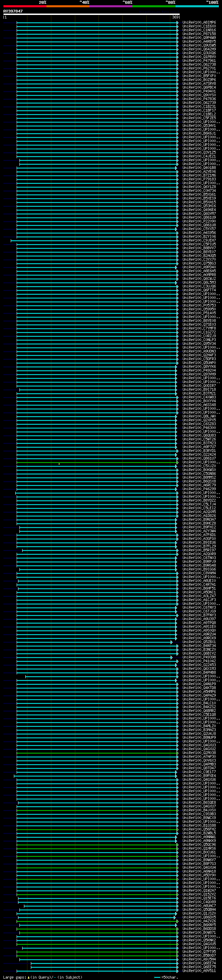222x980 pixels.
Task: Select label UniRef100_Q642H9
Action: pyautogui.click(x=199, y=49)
